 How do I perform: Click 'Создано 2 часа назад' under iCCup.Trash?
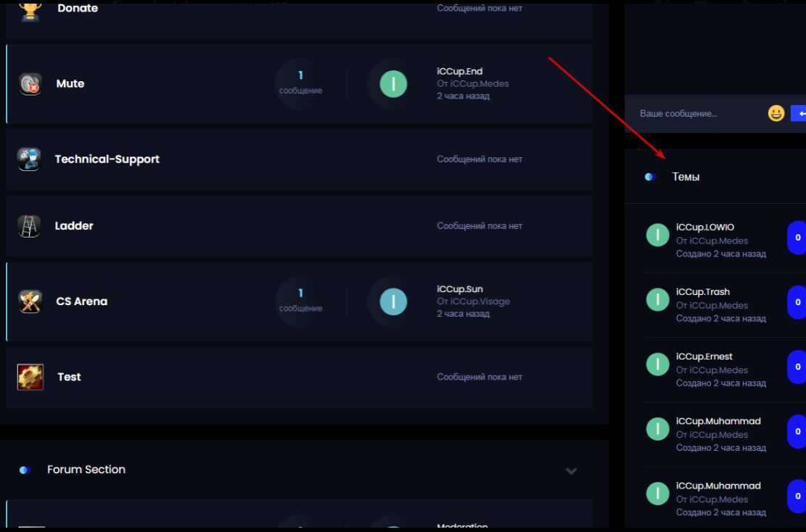click(720, 319)
